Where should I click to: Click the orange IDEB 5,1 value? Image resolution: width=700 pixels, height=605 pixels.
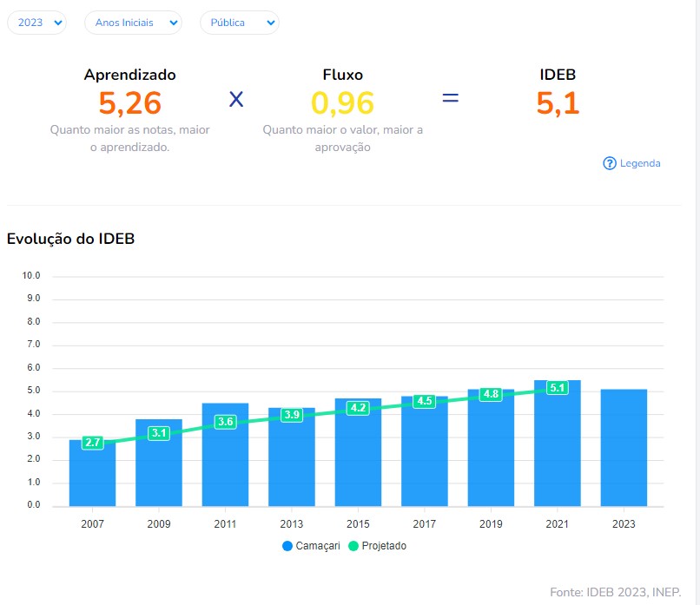(558, 103)
